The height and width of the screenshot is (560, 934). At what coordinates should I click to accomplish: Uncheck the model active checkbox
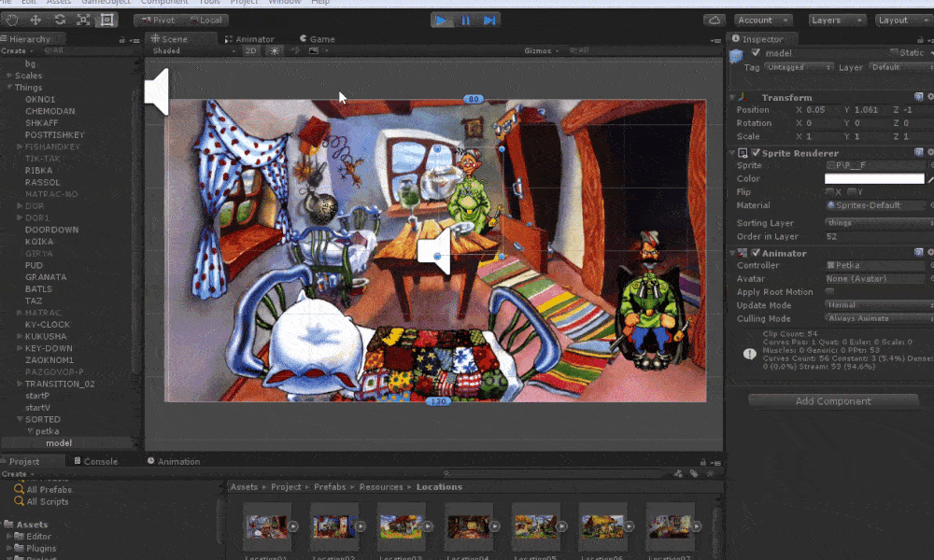click(756, 53)
